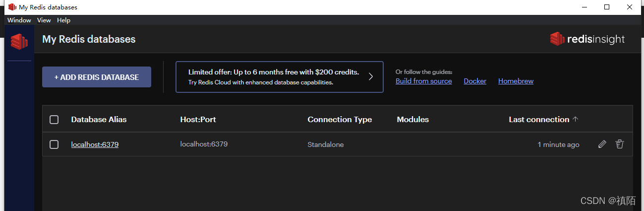Sort by Database Alias column header
This screenshot has height=211, width=644.
coord(99,120)
